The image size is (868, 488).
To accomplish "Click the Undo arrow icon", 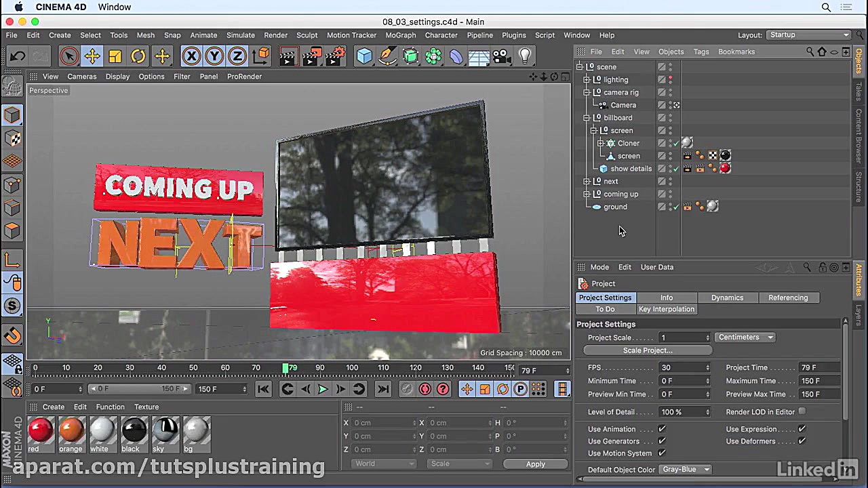I will (x=18, y=56).
